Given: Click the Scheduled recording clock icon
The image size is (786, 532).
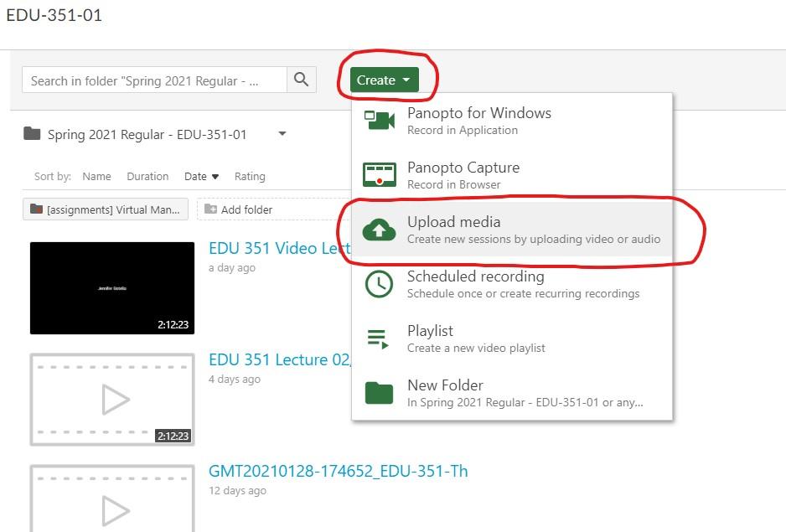Looking at the screenshot, I should coord(379,284).
